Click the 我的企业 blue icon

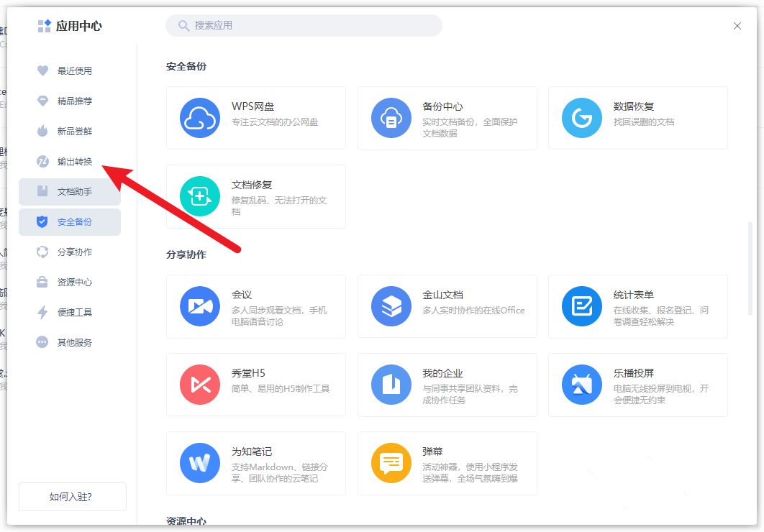pos(391,385)
